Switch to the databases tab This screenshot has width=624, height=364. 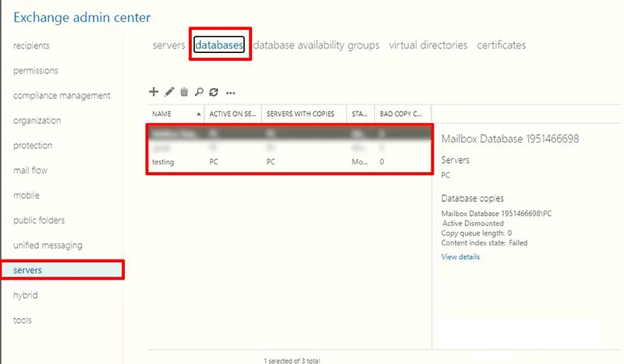click(x=219, y=44)
